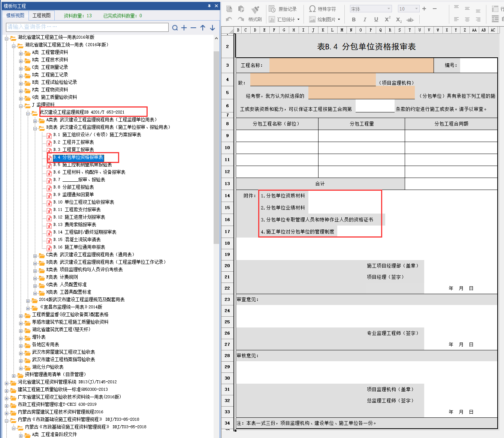This screenshot has width=504, height=438.
Task: Apply superscript X² formatting
Action: [x=387, y=19]
